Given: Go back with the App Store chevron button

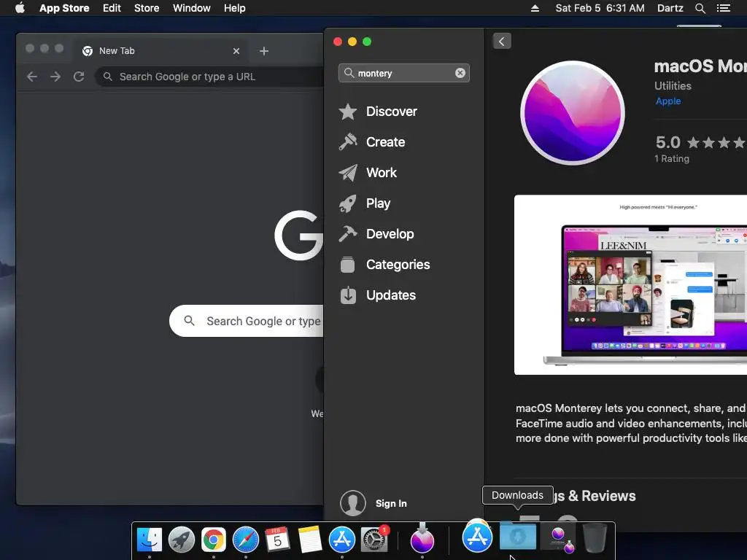Looking at the screenshot, I should tap(502, 42).
